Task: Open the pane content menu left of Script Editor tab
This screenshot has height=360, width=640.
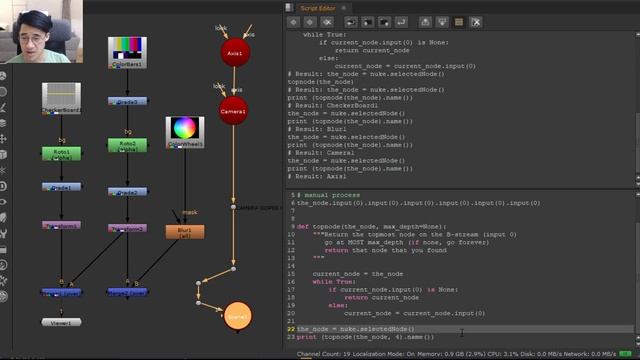Action: click(x=289, y=8)
